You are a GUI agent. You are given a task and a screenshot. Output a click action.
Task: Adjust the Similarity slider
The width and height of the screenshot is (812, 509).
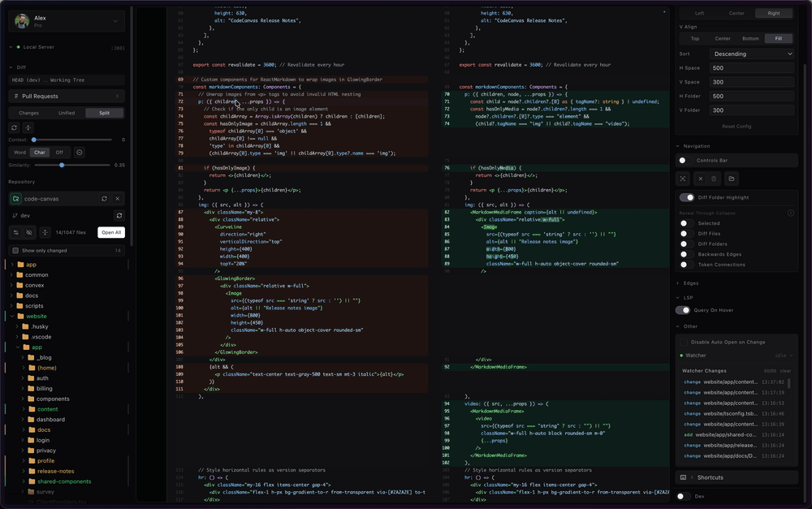click(62, 165)
